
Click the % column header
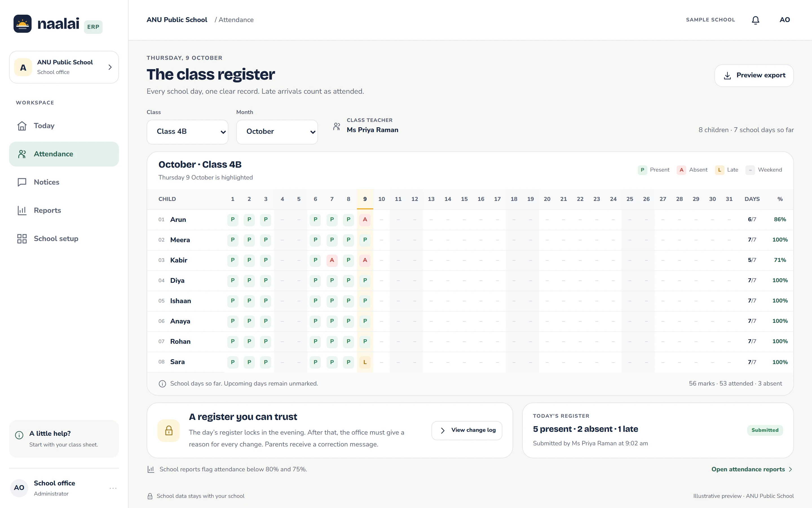(780, 199)
